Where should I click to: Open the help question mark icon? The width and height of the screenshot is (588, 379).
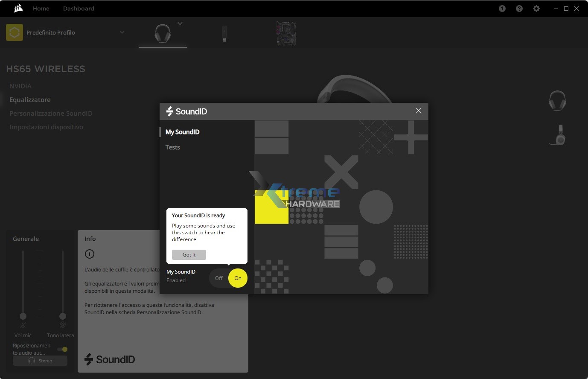click(519, 9)
